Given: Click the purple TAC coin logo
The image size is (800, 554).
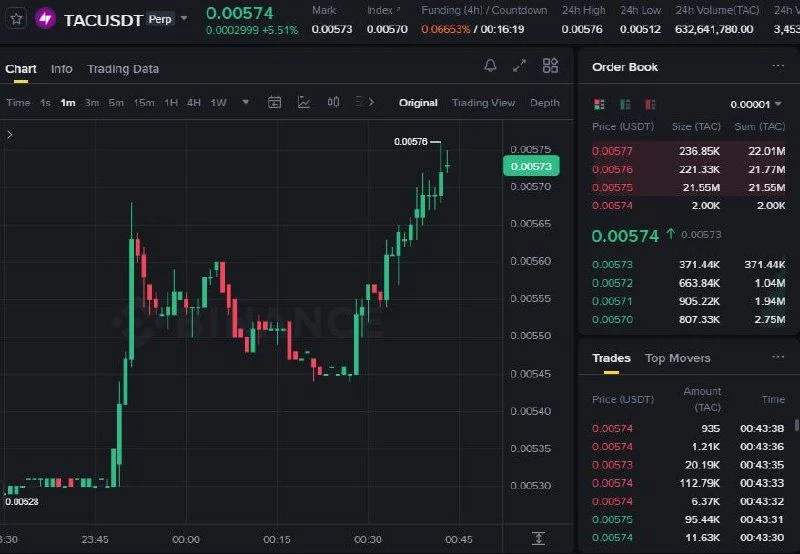Looking at the screenshot, I should pyautogui.click(x=45, y=19).
